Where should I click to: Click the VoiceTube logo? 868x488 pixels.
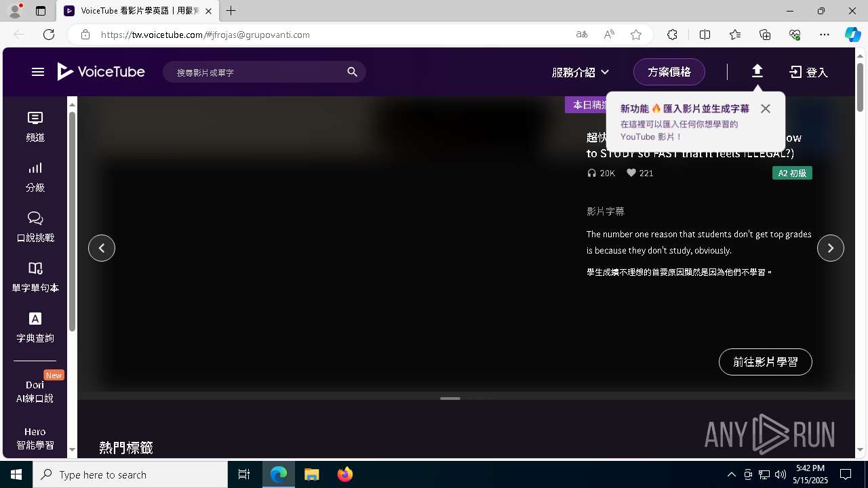pos(101,71)
